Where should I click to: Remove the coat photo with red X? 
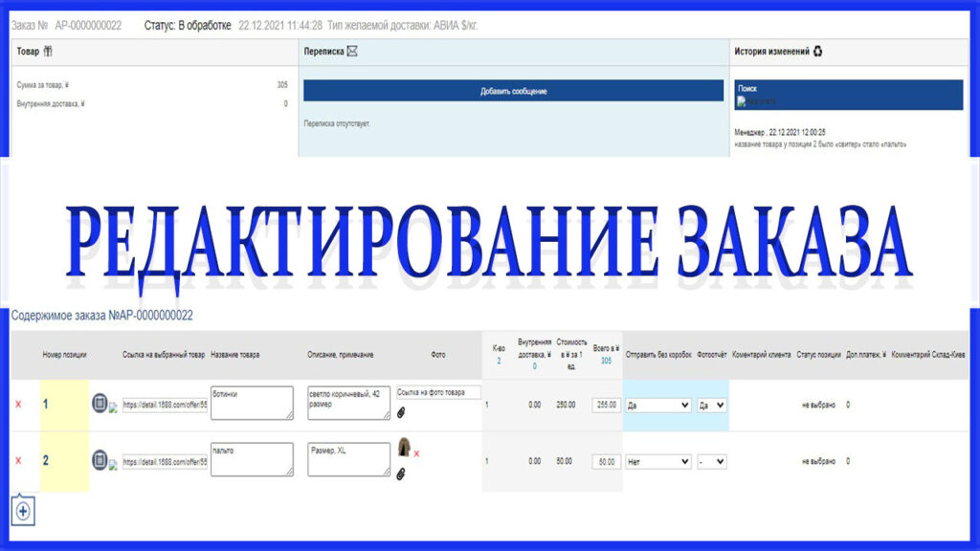click(x=417, y=452)
